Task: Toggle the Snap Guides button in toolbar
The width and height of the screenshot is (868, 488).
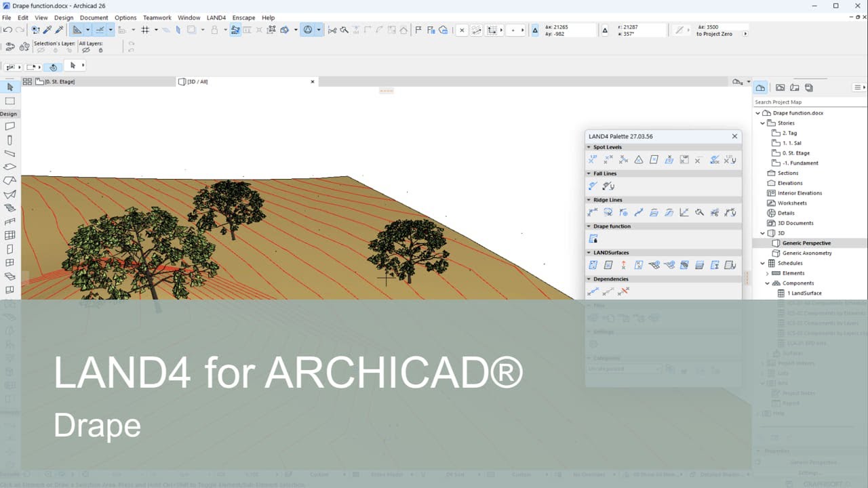Action: pos(100,30)
